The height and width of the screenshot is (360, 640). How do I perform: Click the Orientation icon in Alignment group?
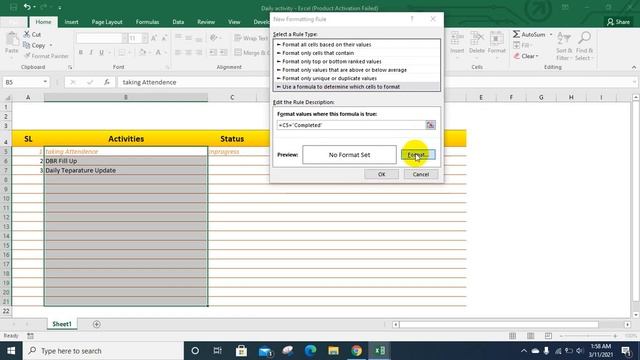[214, 38]
